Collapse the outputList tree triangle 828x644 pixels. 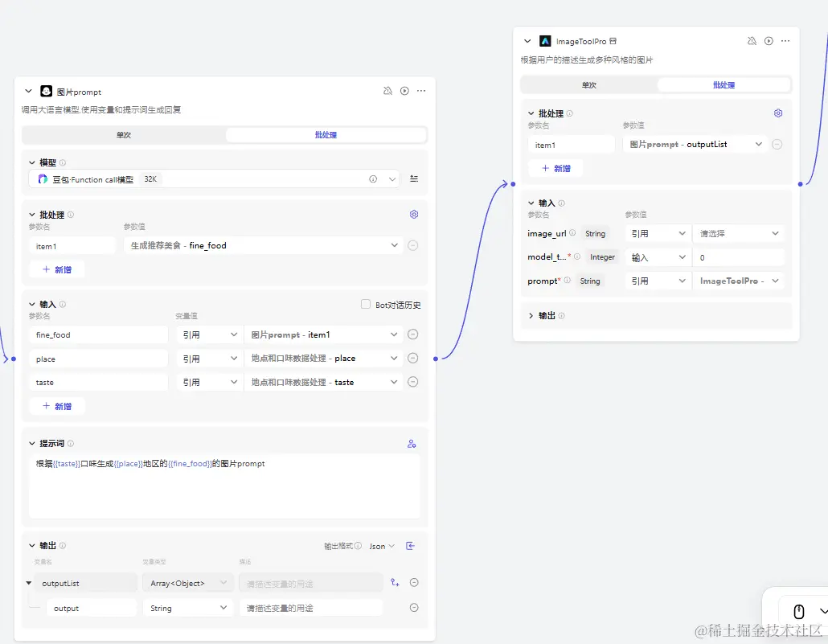28,583
